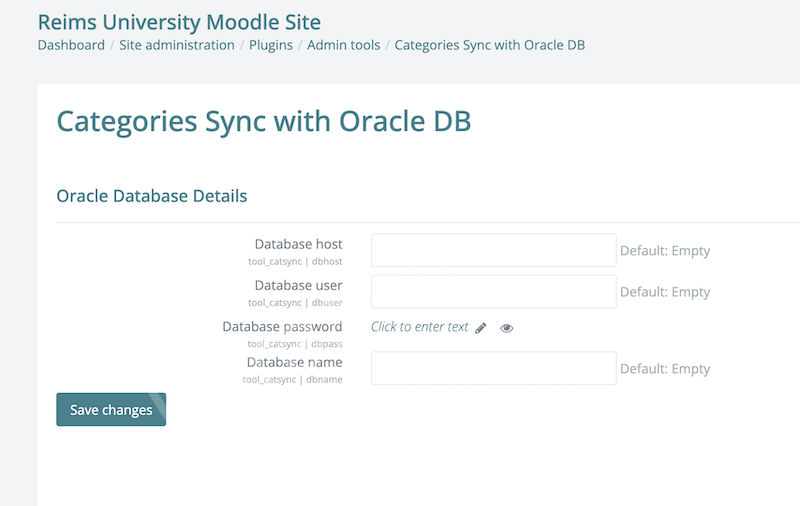800x506 pixels.
Task: Click 'tool_catsync | dbname' text
Action: coord(292,380)
